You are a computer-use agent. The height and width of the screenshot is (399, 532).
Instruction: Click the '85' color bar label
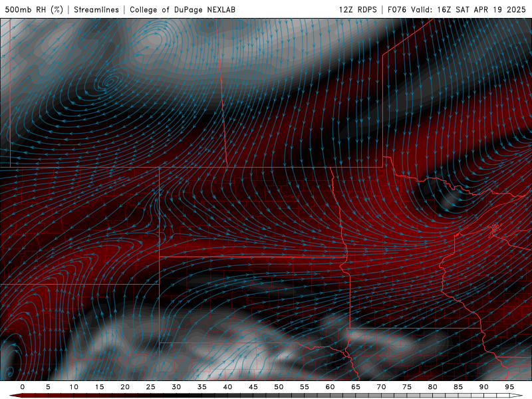[458, 387]
